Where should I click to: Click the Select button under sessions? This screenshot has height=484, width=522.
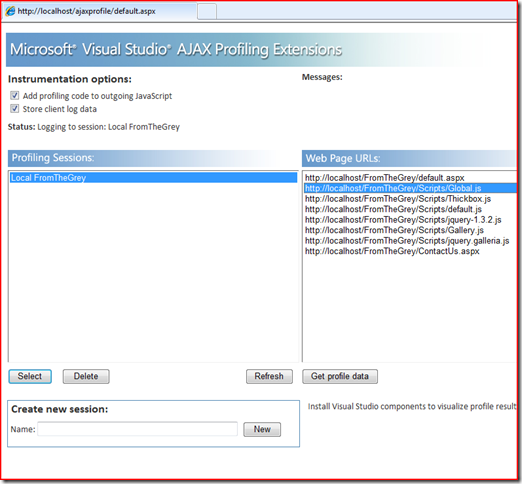coord(30,376)
